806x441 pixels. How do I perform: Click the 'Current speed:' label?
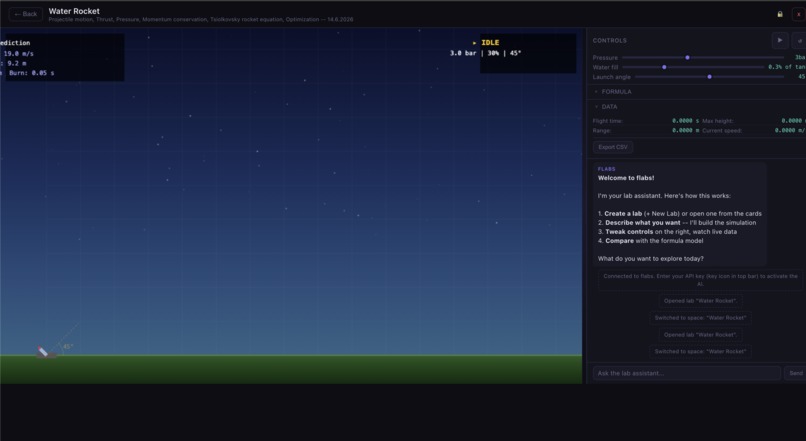point(722,131)
